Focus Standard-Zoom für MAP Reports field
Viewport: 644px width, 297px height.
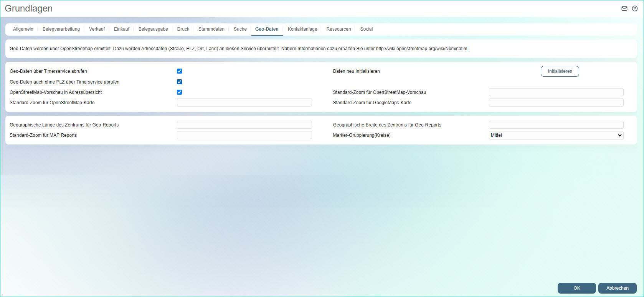point(244,135)
